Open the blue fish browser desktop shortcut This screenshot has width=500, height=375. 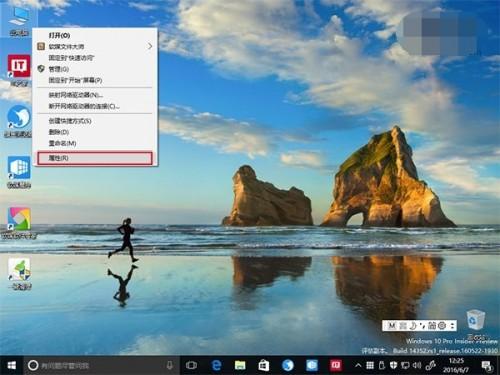click(x=19, y=121)
